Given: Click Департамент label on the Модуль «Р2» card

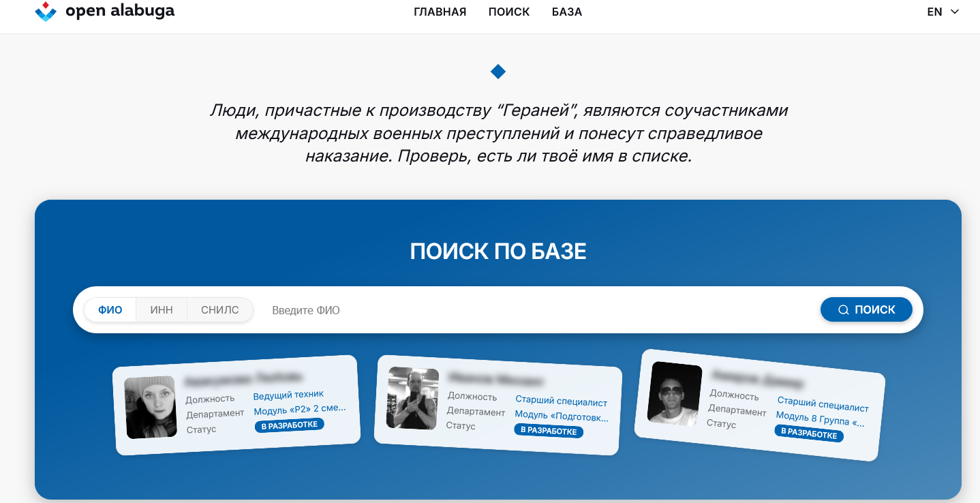Looking at the screenshot, I should [215, 414].
